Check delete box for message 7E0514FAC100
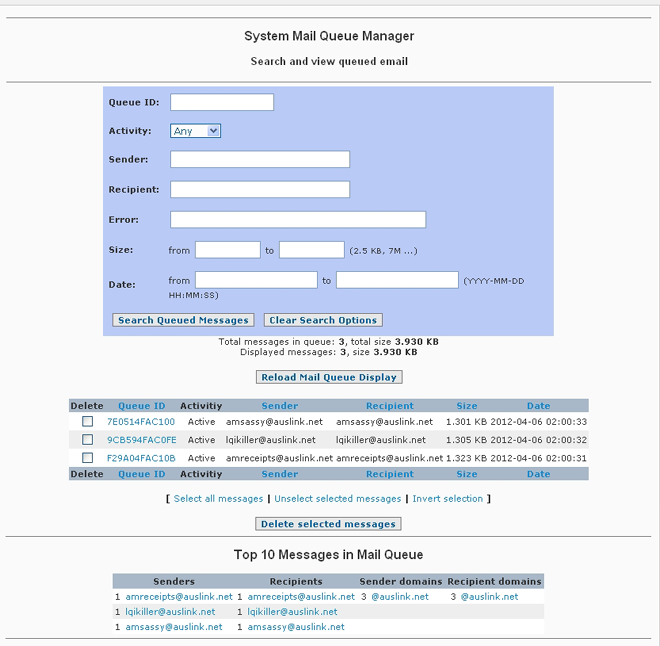 [88, 421]
